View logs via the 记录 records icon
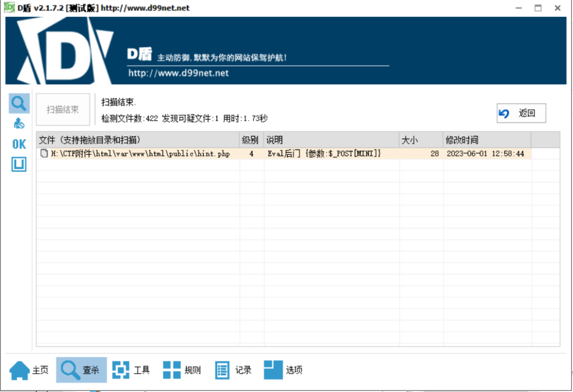573x392 pixels. point(221,369)
